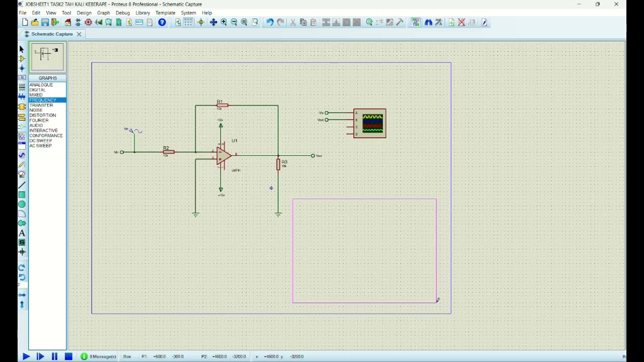The width and height of the screenshot is (644, 362).
Task: Click the New Sheet icon with green plus
Action: pos(451,22)
